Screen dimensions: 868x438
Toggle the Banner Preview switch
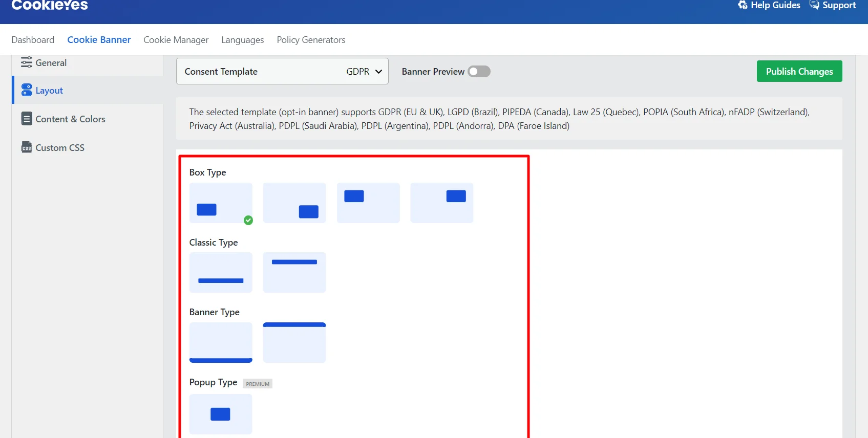[x=479, y=72]
